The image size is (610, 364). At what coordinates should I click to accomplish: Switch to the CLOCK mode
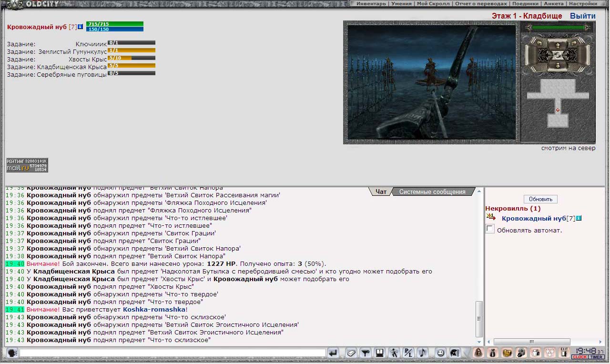(x=579, y=357)
